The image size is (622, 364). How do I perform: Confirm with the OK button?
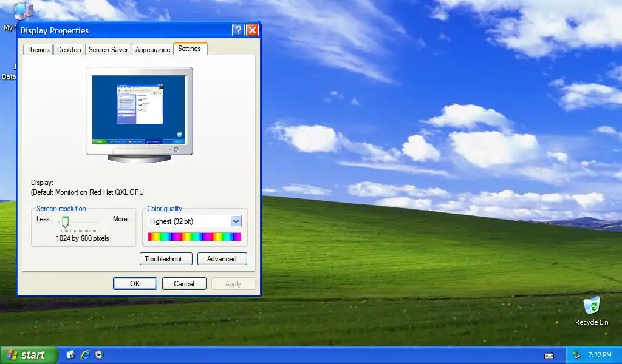135,283
